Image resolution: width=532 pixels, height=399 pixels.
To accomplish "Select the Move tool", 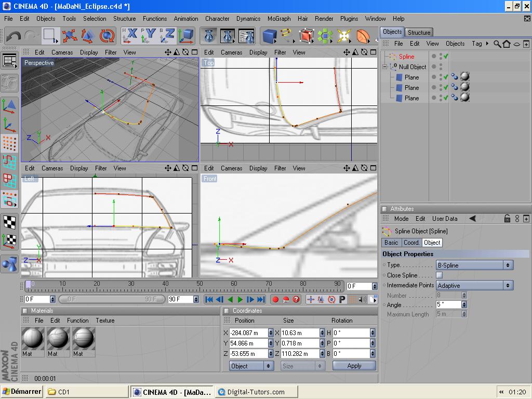I will (x=69, y=36).
